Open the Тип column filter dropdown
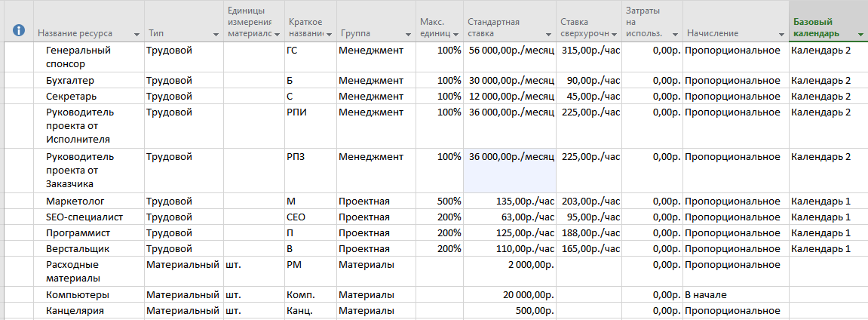The height and width of the screenshot is (320, 868). pos(216,35)
